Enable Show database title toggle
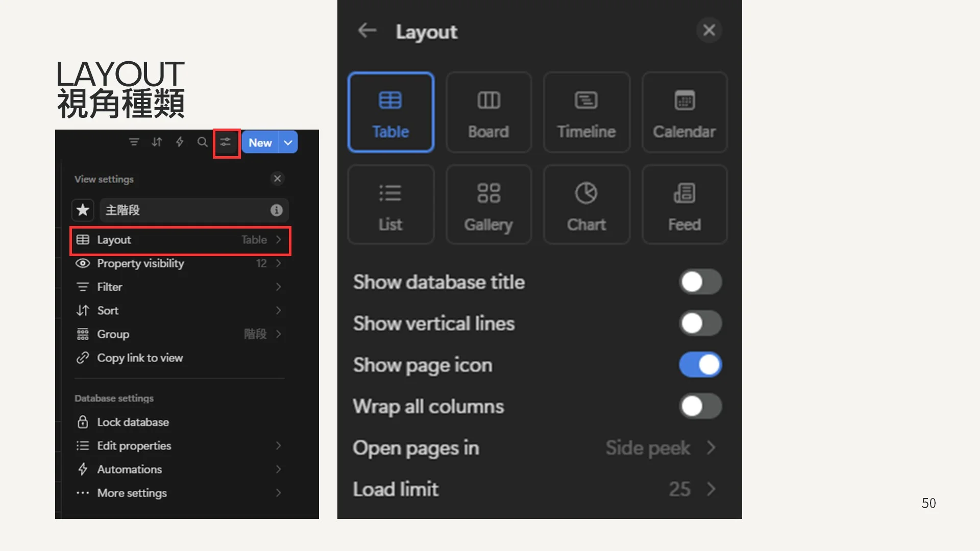The image size is (980, 551). coord(700,282)
